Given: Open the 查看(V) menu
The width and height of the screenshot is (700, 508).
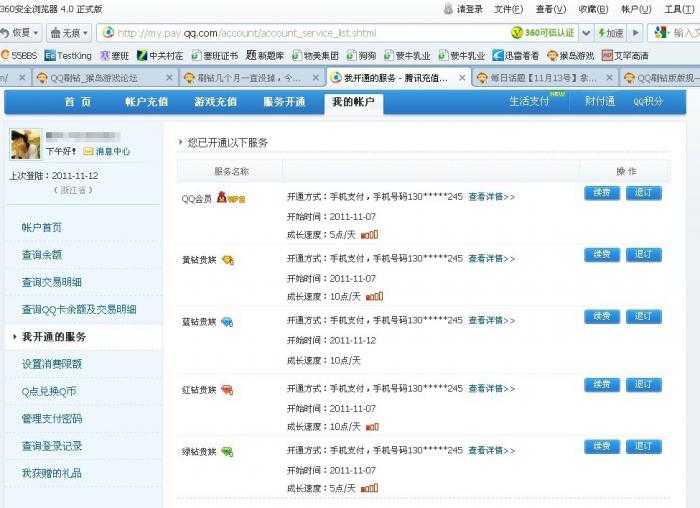Looking at the screenshot, I should [551, 9].
